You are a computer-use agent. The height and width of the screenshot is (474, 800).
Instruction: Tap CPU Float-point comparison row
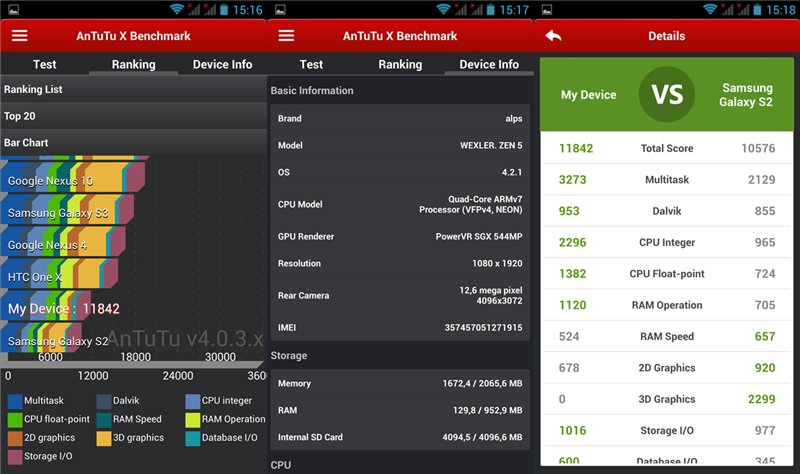pyautogui.click(x=667, y=274)
